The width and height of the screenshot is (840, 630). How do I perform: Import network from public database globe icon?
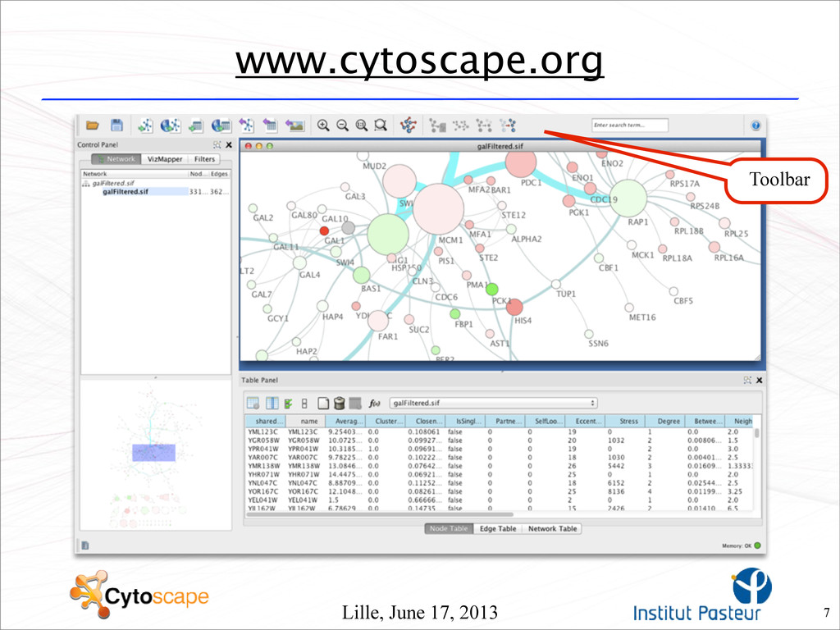coord(171,126)
